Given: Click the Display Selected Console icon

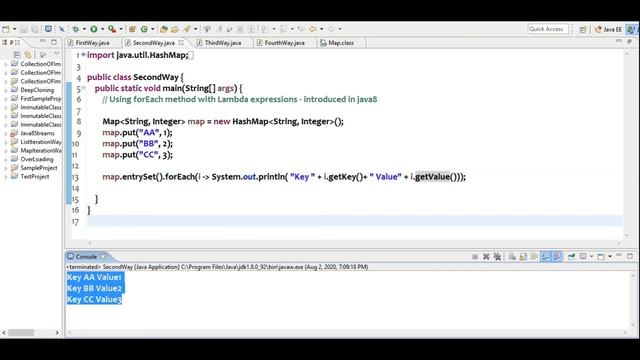Looking at the screenshot, I should click(x=583, y=256).
